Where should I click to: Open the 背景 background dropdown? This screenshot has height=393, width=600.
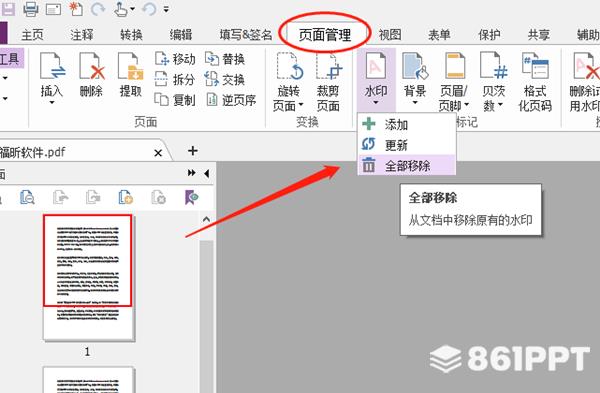[415, 103]
